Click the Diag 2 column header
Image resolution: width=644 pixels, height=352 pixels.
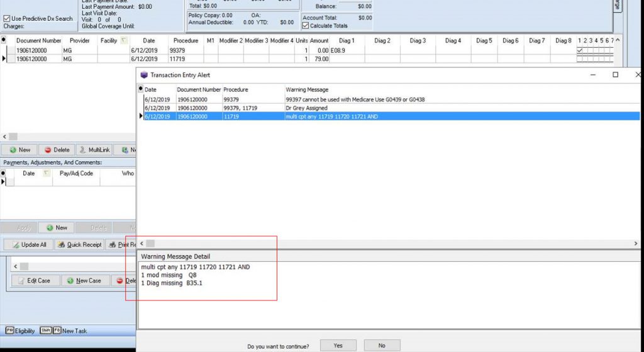tap(382, 41)
